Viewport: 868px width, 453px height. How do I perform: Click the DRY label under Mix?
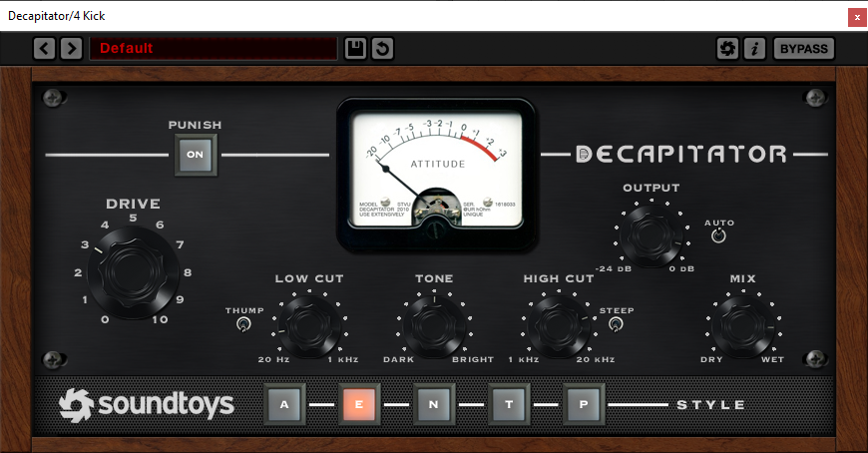(712, 359)
